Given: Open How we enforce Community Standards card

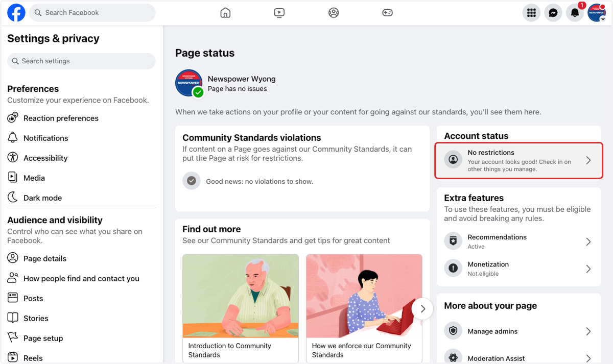Looking at the screenshot, I should [x=364, y=308].
